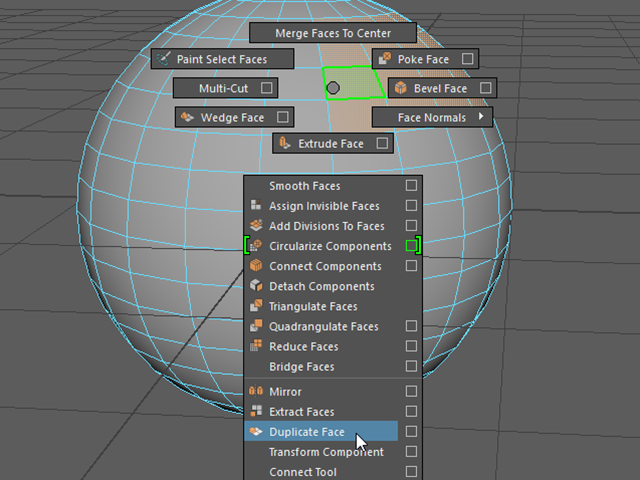Open Transform Component options box
This screenshot has height=480, width=640.
coord(411,451)
